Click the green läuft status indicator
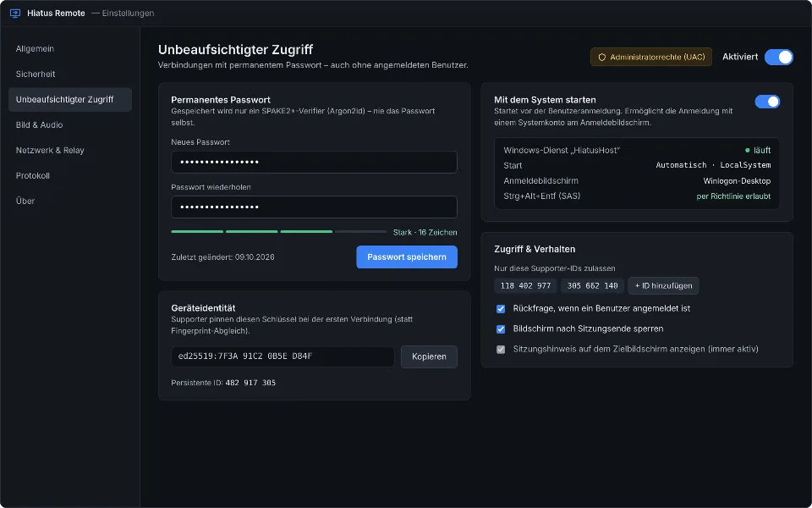Image resolution: width=812 pixels, height=508 pixels. 758,151
